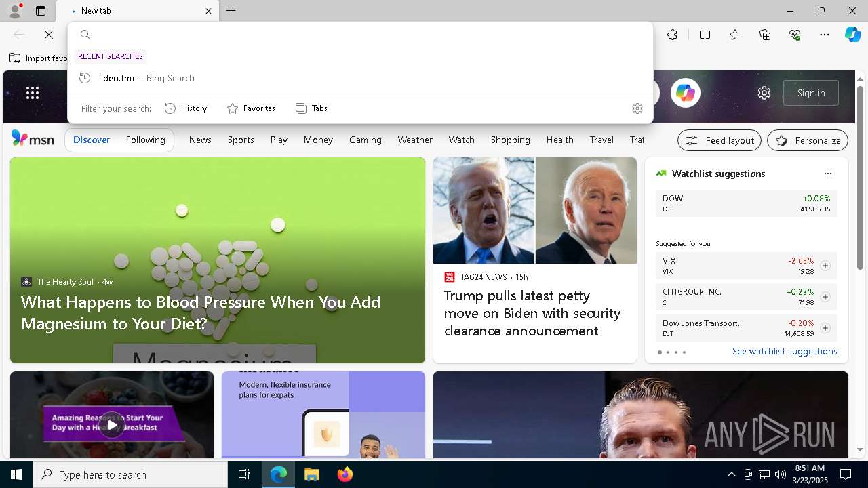
Task: Open the Shopping category
Action: pyautogui.click(x=511, y=140)
